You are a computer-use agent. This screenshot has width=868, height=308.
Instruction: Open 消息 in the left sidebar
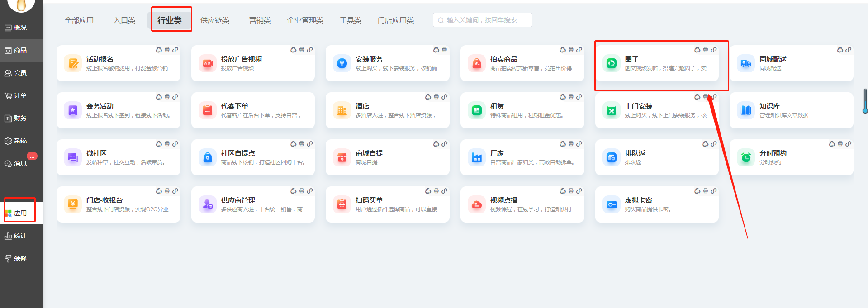click(20, 163)
